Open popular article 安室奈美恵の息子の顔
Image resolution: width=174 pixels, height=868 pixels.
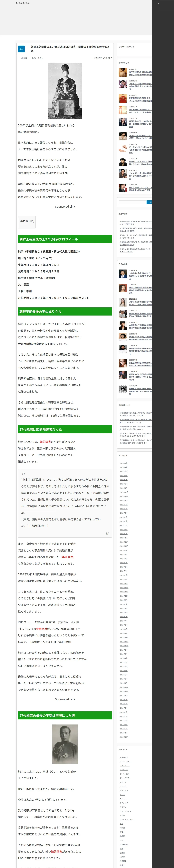(x=140, y=364)
